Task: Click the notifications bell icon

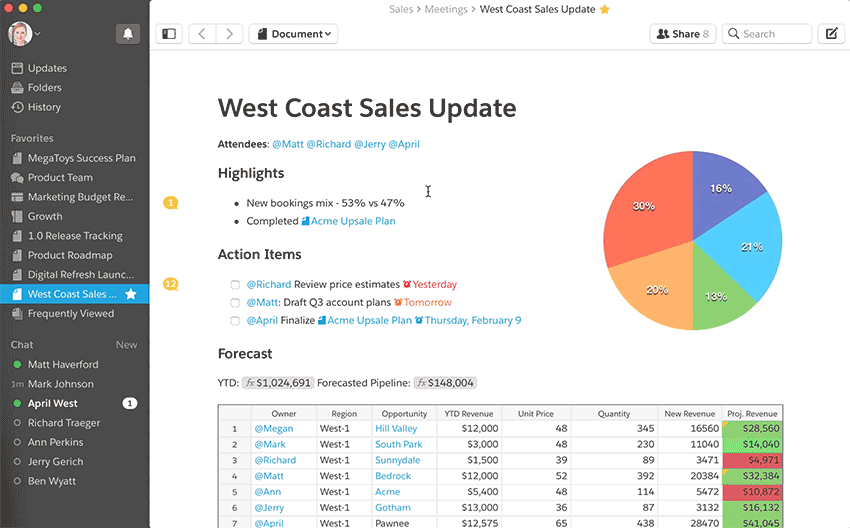Action: [128, 33]
